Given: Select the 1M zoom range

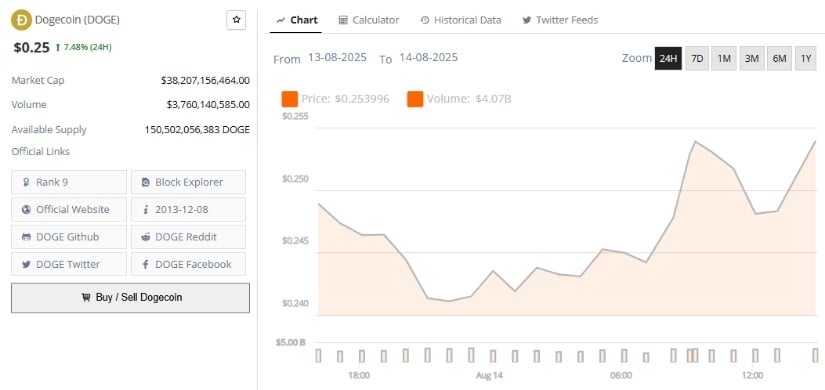Looking at the screenshot, I should click(x=724, y=58).
